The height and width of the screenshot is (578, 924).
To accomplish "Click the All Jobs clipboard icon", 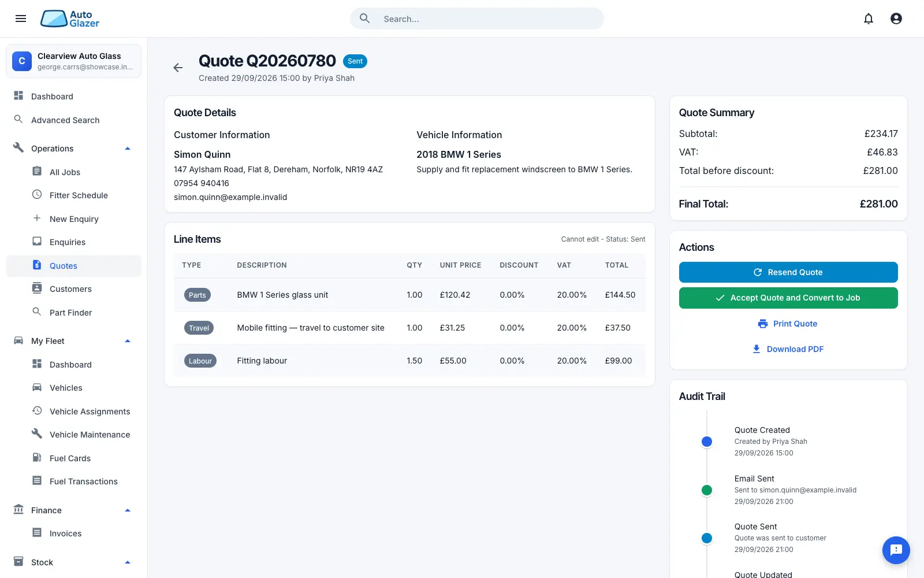I will tap(37, 171).
